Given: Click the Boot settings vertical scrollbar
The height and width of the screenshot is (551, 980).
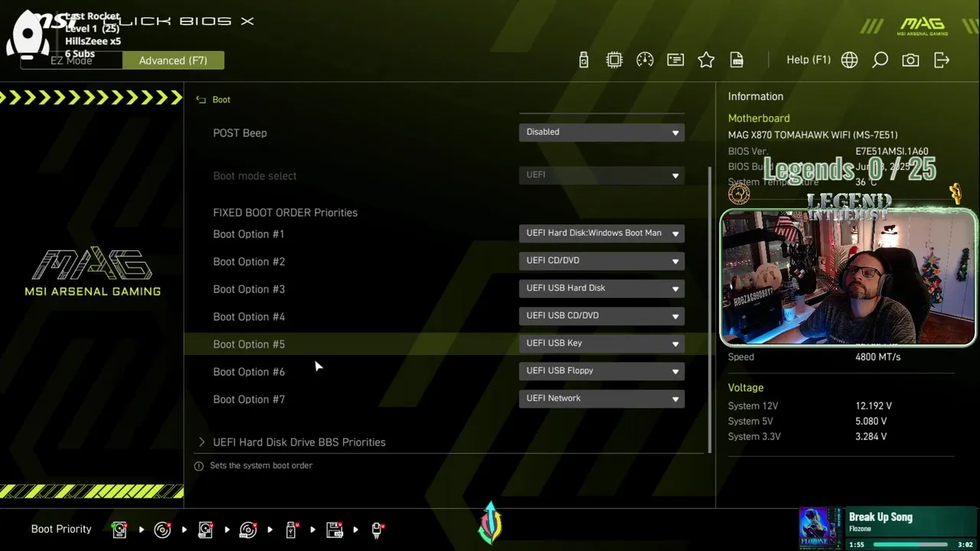Looking at the screenshot, I should [710, 310].
